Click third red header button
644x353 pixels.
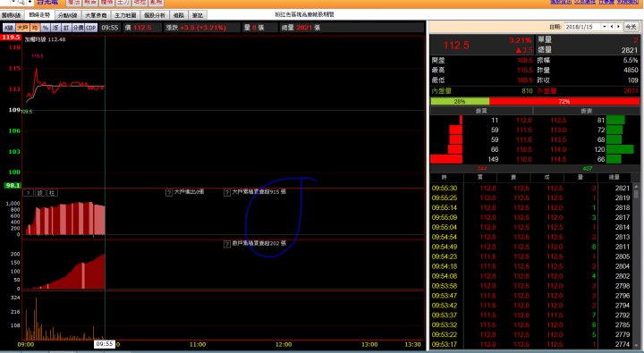pos(106,3)
